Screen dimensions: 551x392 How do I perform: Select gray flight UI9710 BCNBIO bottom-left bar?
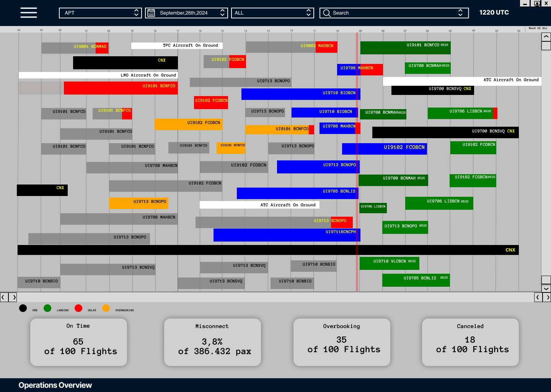(39, 283)
